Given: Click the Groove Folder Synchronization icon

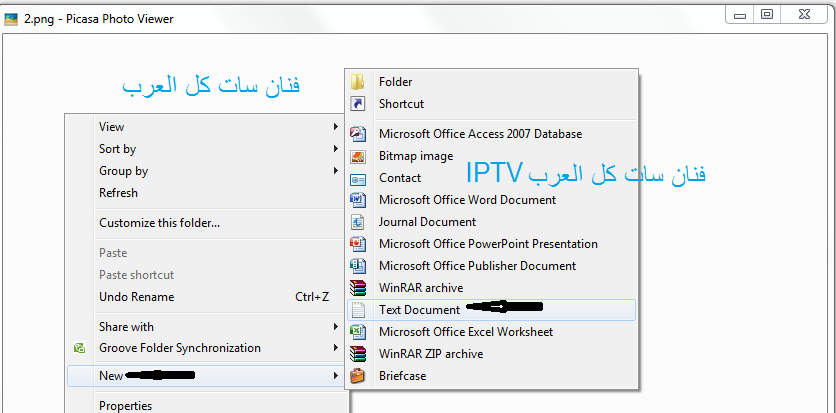Looking at the screenshot, I should point(79,349).
